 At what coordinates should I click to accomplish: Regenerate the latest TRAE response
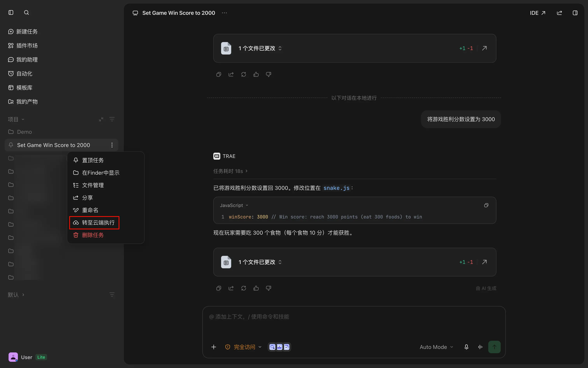tap(243, 288)
